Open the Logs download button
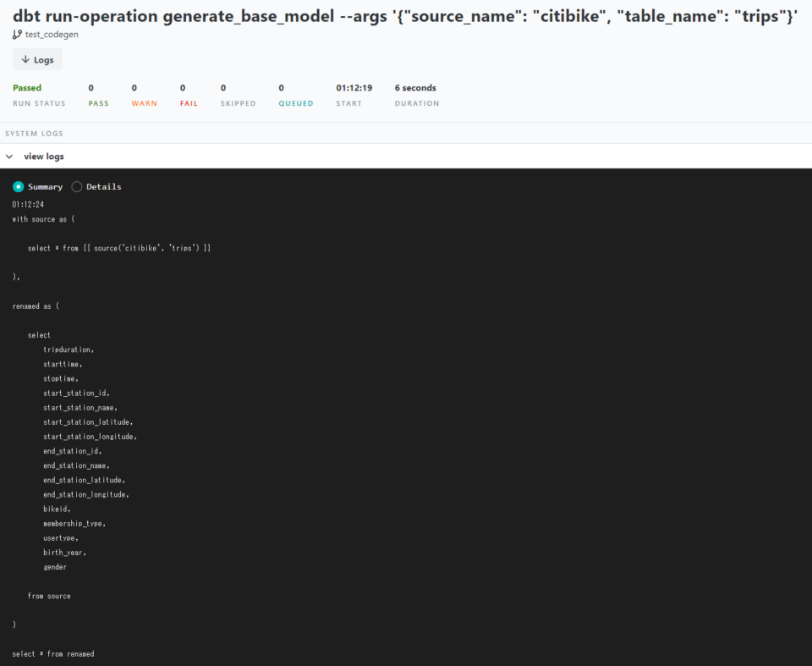Image resolution: width=812 pixels, height=666 pixels. (x=37, y=59)
